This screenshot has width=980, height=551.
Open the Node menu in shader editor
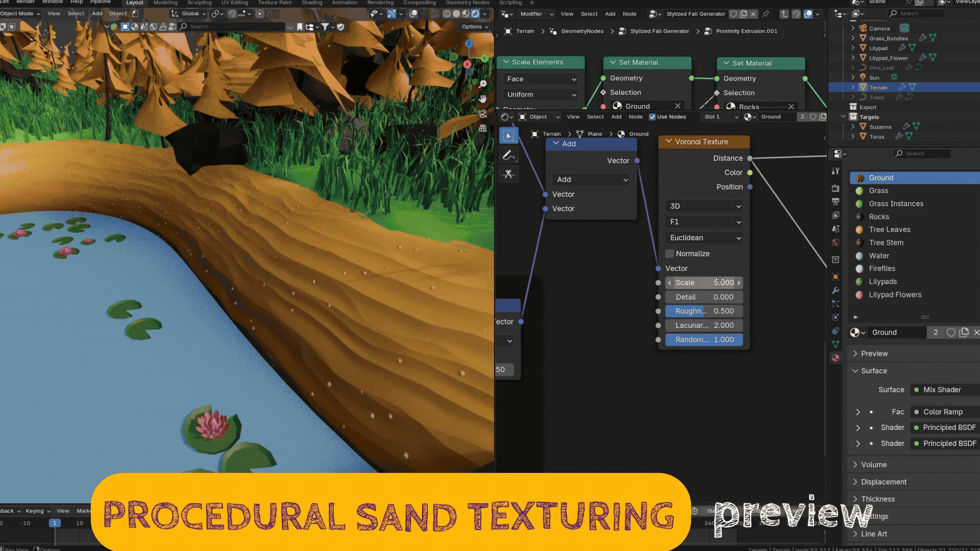[635, 117]
